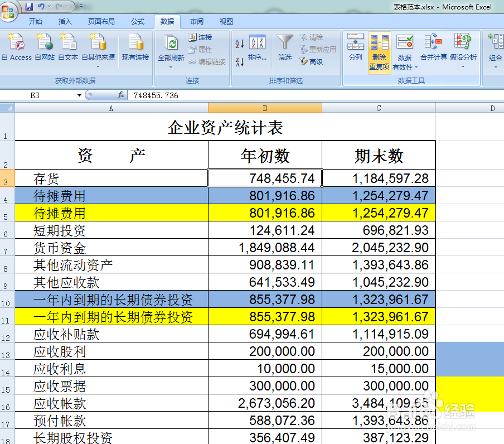Viewport: 504px width, 444px height.
Task: Click the cell with 124,611.24
Action: point(265,230)
